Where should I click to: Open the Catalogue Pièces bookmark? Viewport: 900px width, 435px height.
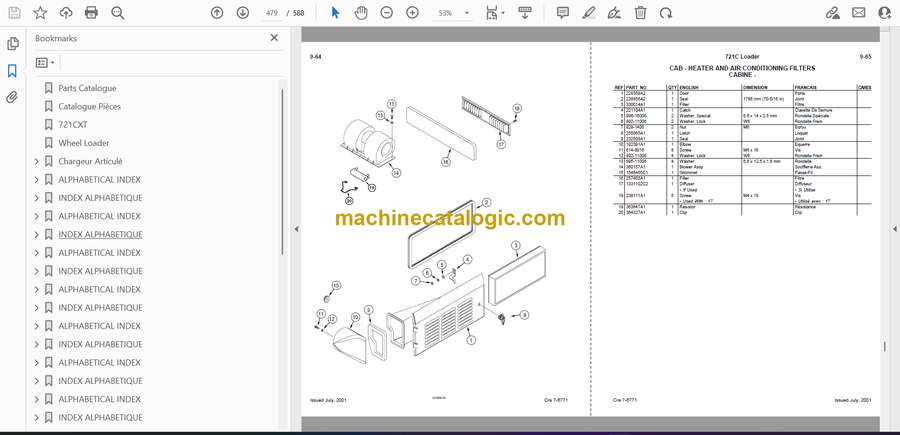90,106
